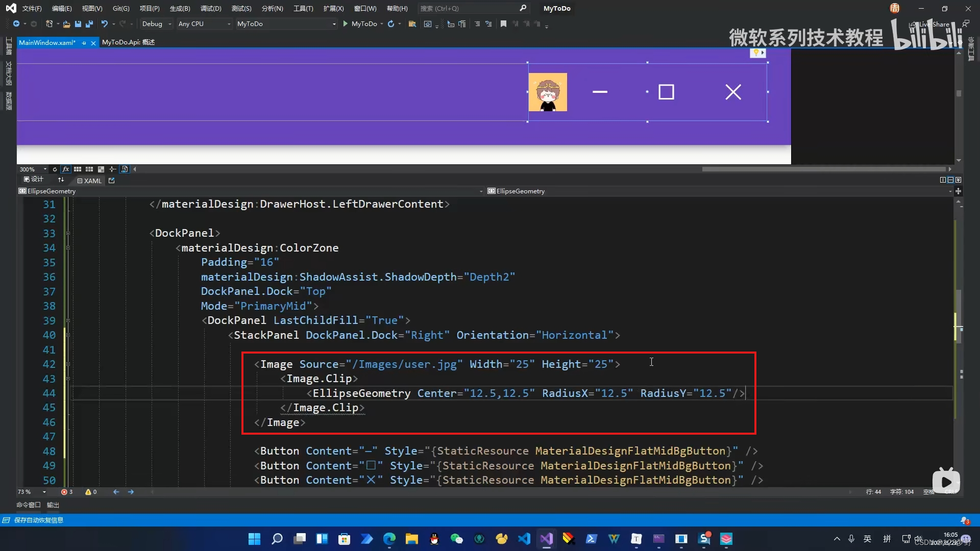Click the refresh designer icon beside the zoom box
Viewport: 980px width, 551px height.
[x=55, y=169]
